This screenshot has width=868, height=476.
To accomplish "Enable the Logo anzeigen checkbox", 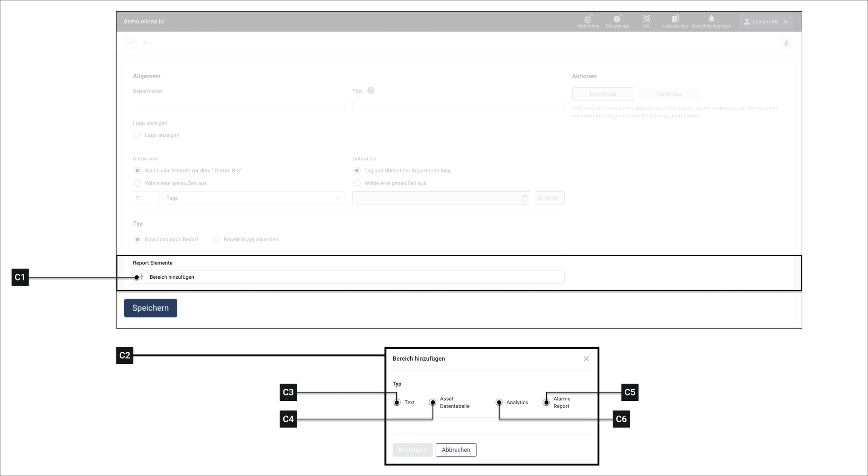I will coord(138,135).
